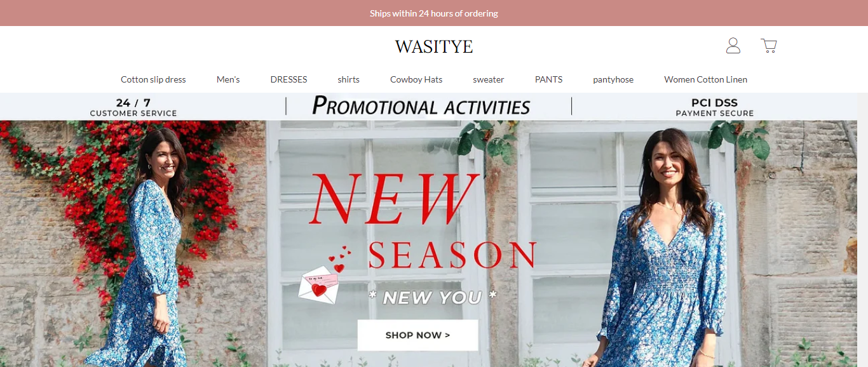Open the Men's category
This screenshot has height=367, width=868.
click(x=228, y=79)
